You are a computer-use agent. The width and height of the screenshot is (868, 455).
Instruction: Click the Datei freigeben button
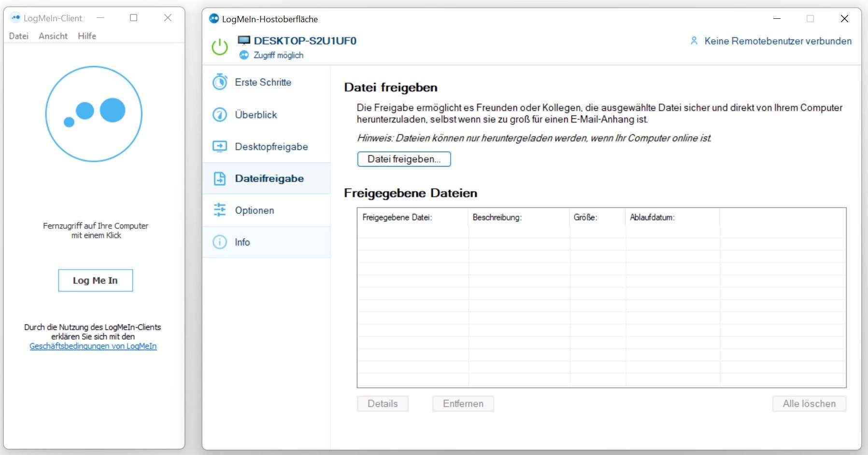tap(404, 159)
